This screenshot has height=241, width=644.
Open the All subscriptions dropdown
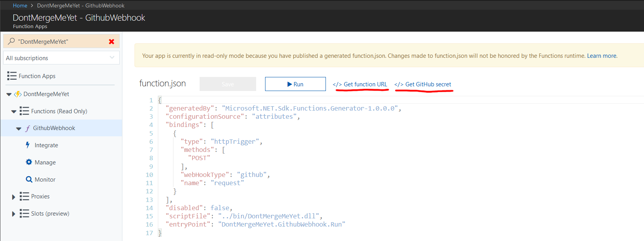[61, 58]
